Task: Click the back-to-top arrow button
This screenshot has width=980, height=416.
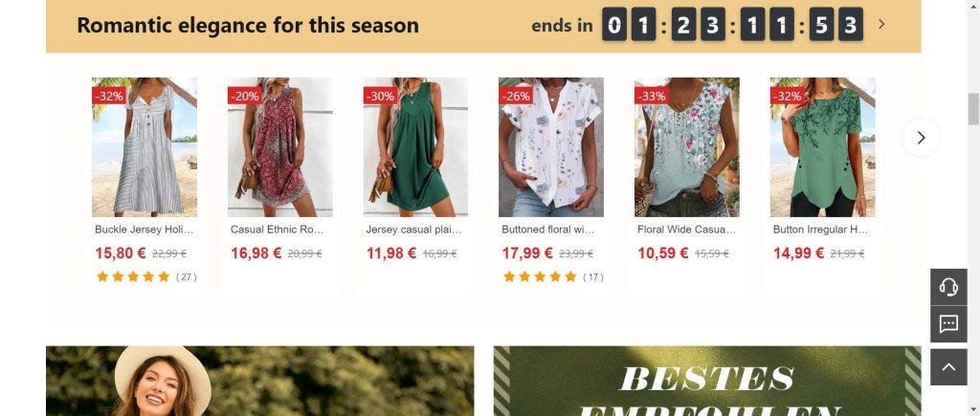Action: [948, 366]
